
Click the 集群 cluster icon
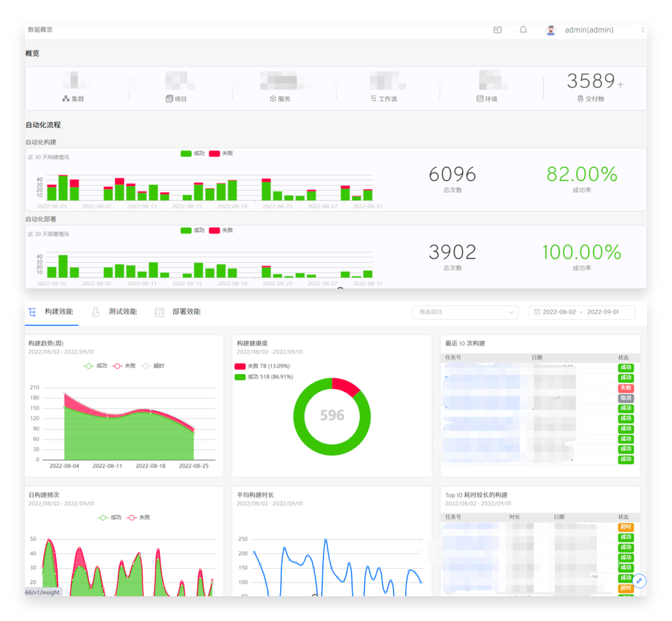pos(66,98)
